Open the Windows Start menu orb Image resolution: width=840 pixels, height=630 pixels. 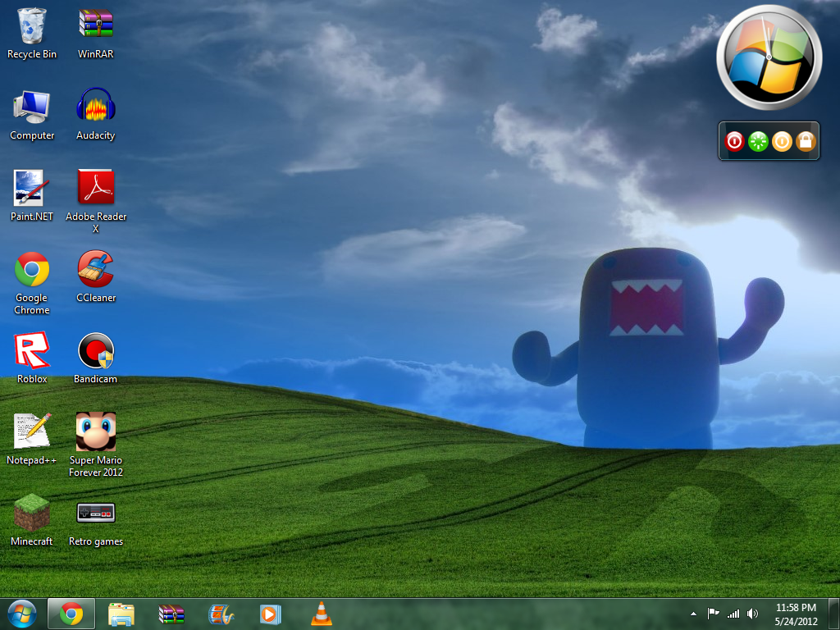coord(22,614)
